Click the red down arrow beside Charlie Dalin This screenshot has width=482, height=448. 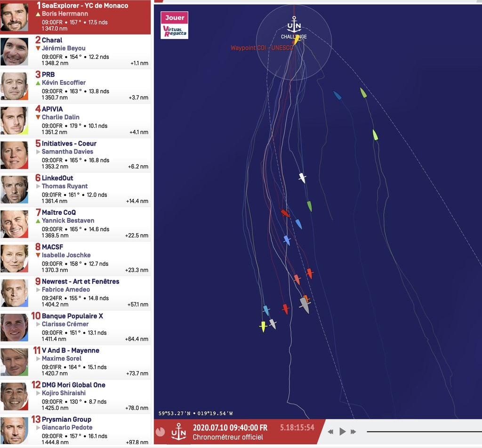coord(38,117)
